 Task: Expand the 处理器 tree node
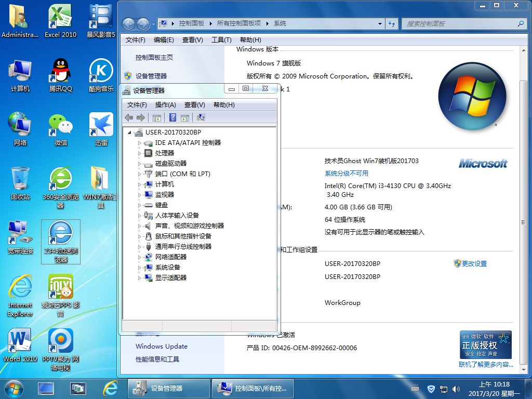point(139,153)
